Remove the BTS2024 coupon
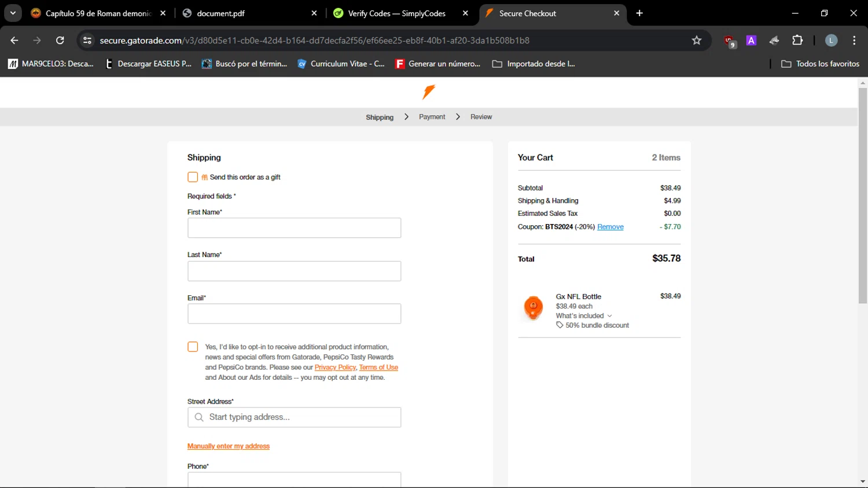 click(x=610, y=227)
